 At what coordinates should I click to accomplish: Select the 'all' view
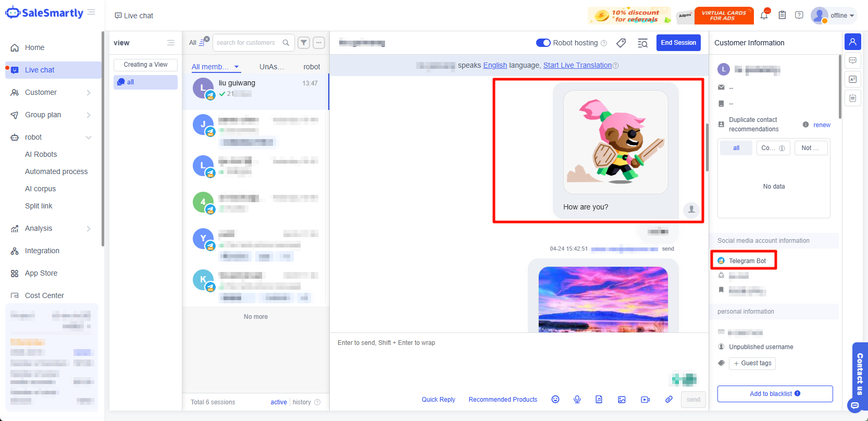point(145,82)
